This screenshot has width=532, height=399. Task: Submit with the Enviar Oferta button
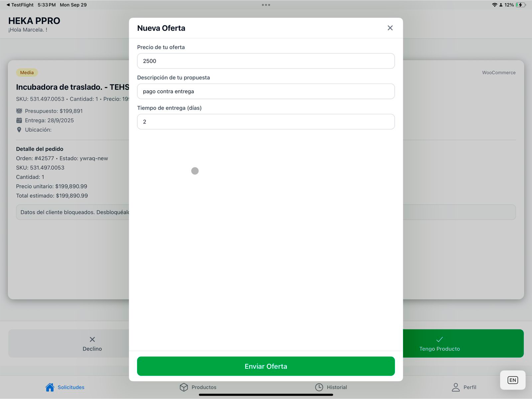(x=266, y=366)
